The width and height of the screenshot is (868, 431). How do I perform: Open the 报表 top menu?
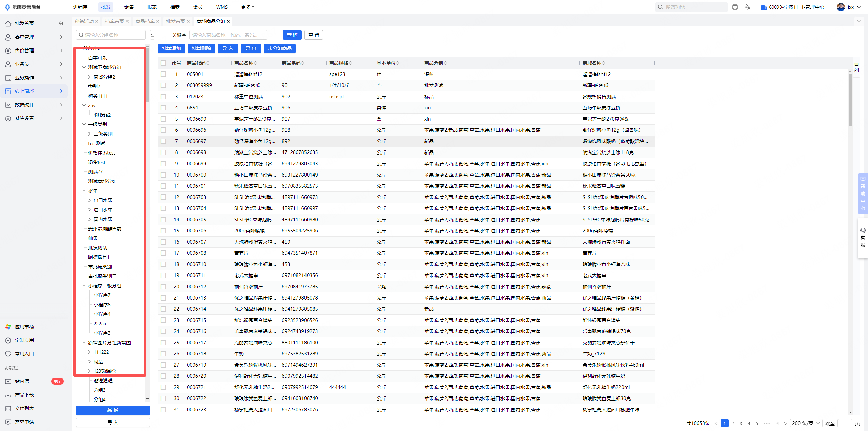pos(152,7)
